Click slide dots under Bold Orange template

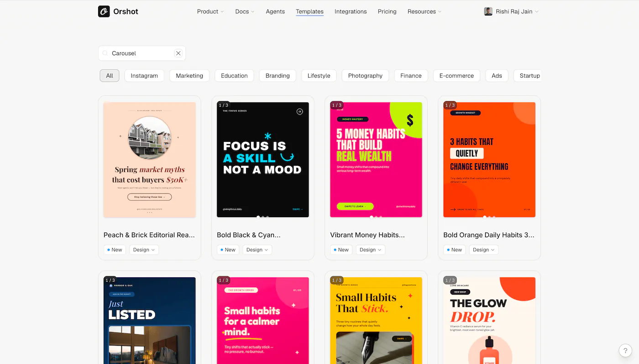point(489,217)
